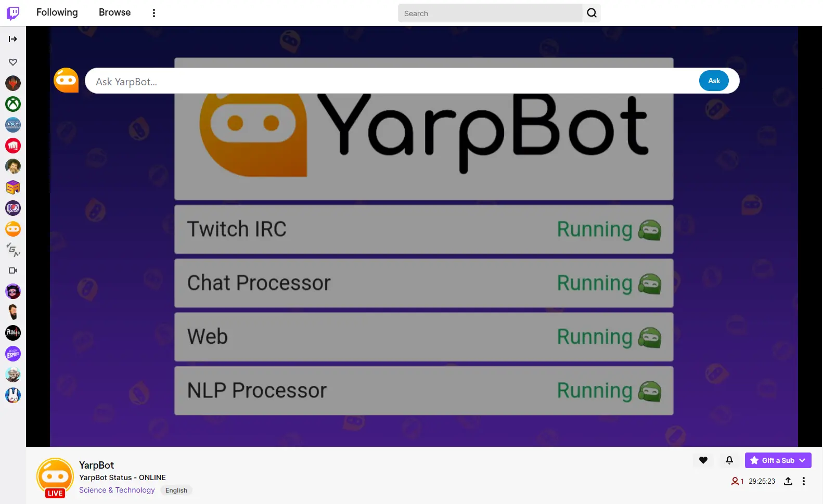Image resolution: width=823 pixels, height=504 pixels.
Task: Open the Albion channel in sidebar
Action: 13,333
